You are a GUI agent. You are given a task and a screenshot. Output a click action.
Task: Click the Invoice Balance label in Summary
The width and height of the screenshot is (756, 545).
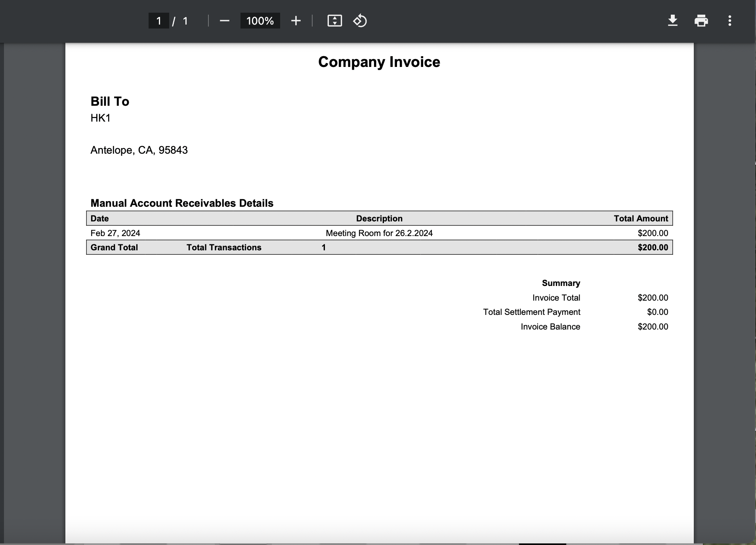point(550,327)
